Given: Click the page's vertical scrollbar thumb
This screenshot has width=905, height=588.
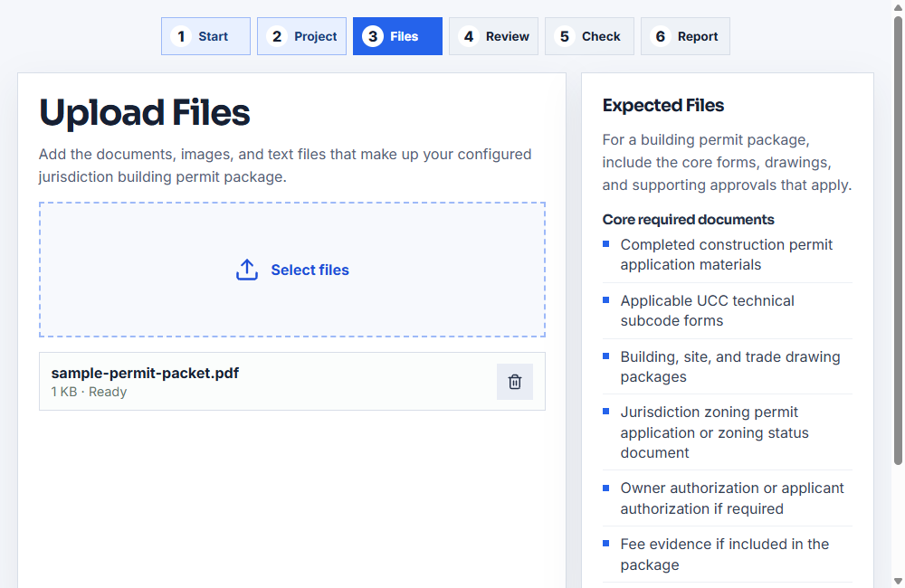Looking at the screenshot, I should click(898, 240).
